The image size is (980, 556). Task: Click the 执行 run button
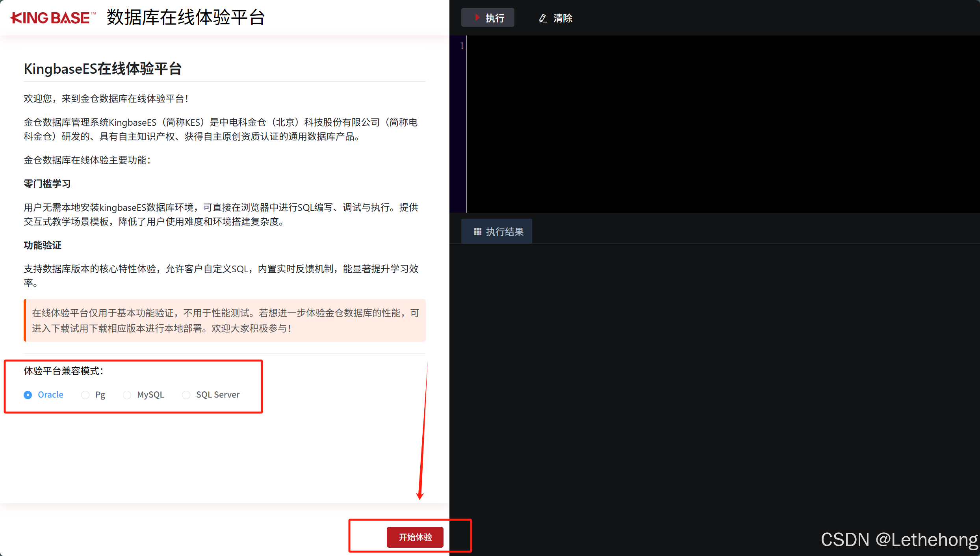coord(488,18)
